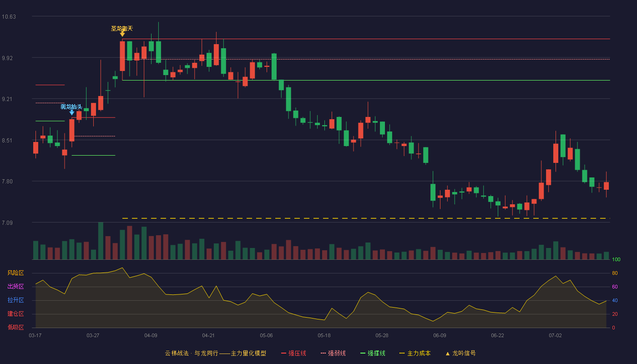
Task: Click the blue arrow marker under 勇龙抬头
Action: (72, 112)
